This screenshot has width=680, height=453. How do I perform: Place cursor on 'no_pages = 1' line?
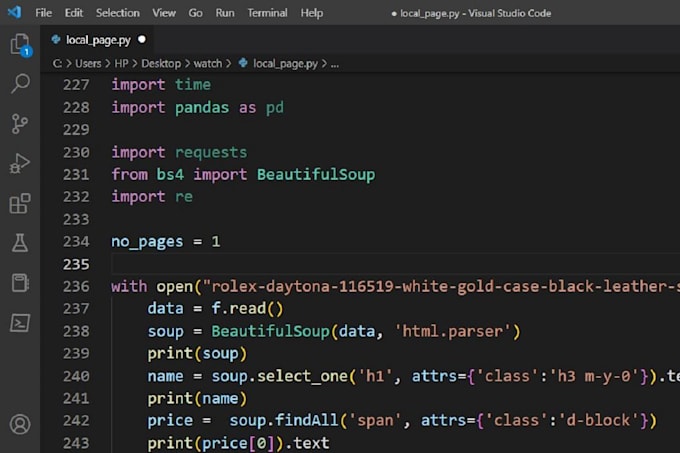coord(166,242)
